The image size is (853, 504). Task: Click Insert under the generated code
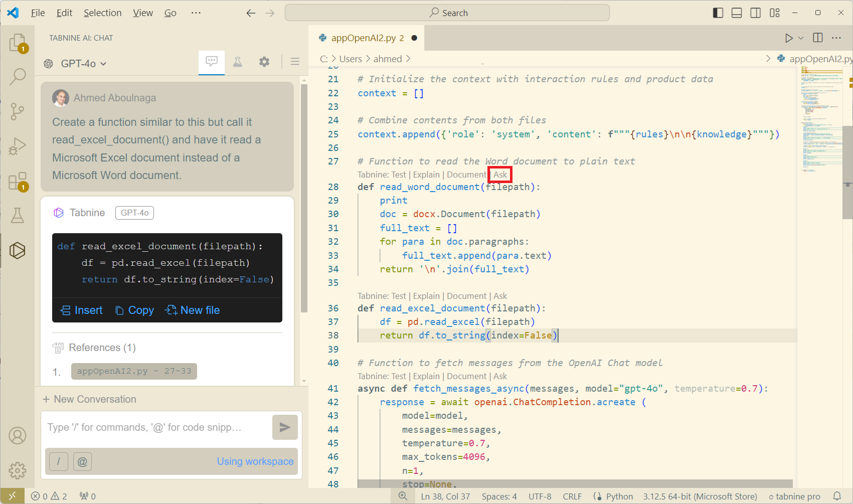tap(82, 310)
